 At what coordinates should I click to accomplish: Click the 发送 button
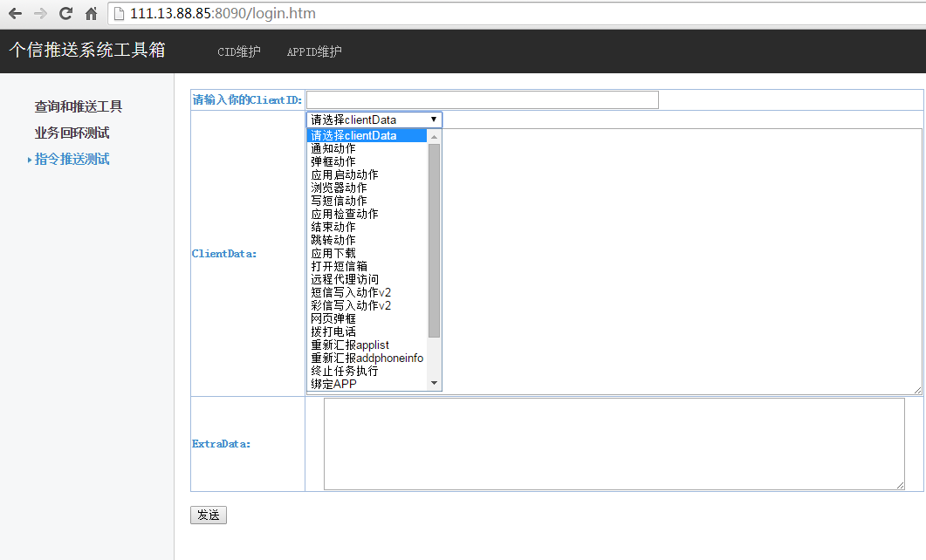[209, 516]
